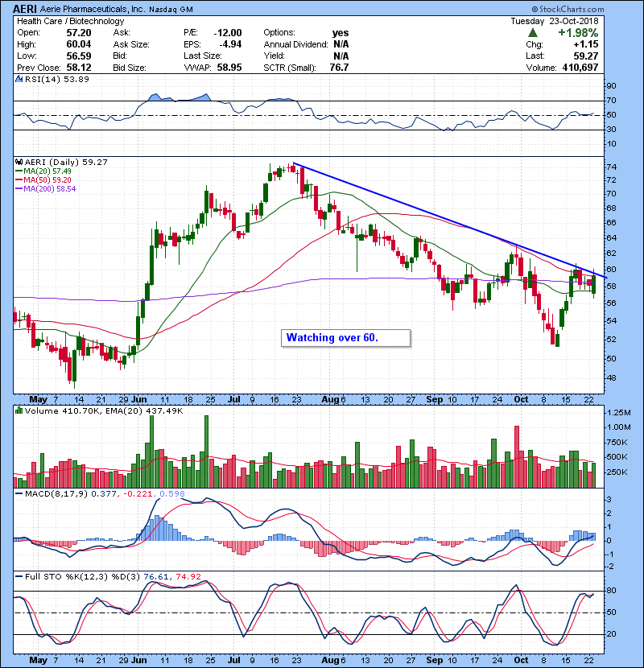
Task: Click the stochastic 80 level axis label
Action: (x=611, y=591)
